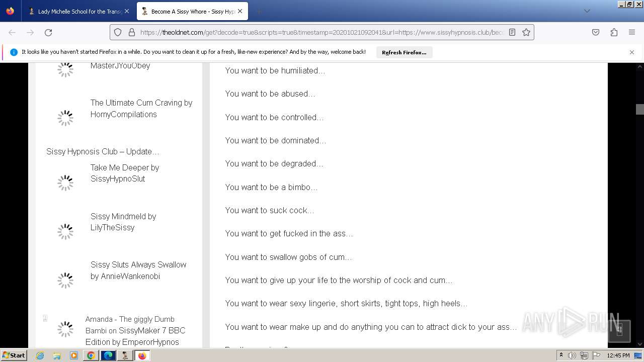This screenshot has height=362, width=644.
Task: Open File Explorer from taskbar
Action: [x=57, y=355]
